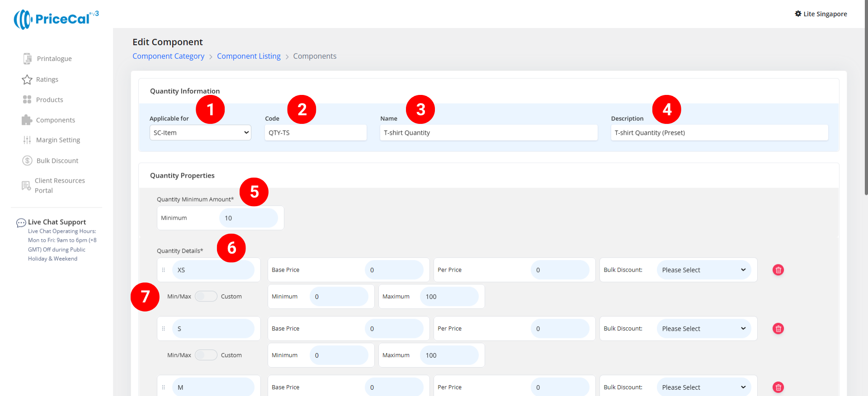Viewport: 868px width, 396px height.
Task: Toggle Min/Max Custom switch for S
Action: pos(206,355)
